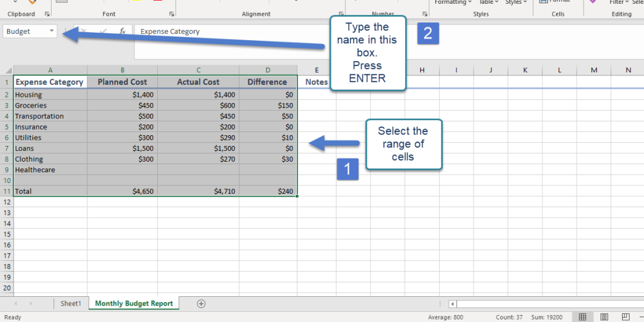Click the Expense Category header cell
The image size is (644, 322).
[50, 82]
